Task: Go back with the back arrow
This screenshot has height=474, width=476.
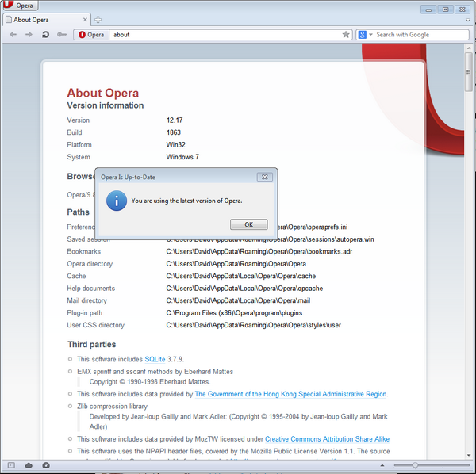Action: click(13, 35)
